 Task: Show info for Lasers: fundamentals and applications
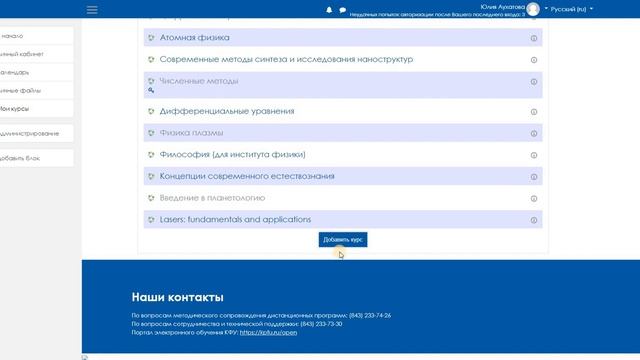point(533,220)
